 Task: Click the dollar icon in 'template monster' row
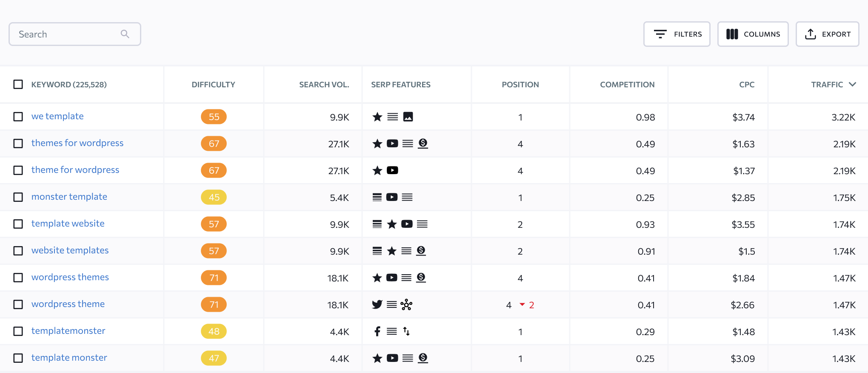pyautogui.click(x=423, y=358)
